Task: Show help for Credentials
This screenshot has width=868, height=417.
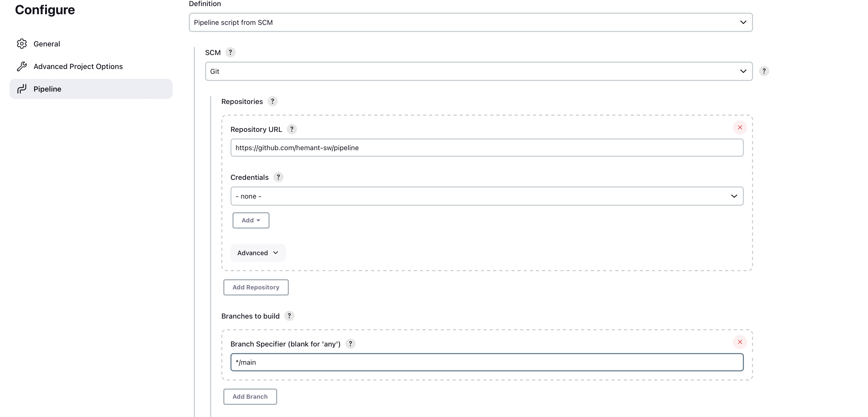Action: click(x=278, y=177)
